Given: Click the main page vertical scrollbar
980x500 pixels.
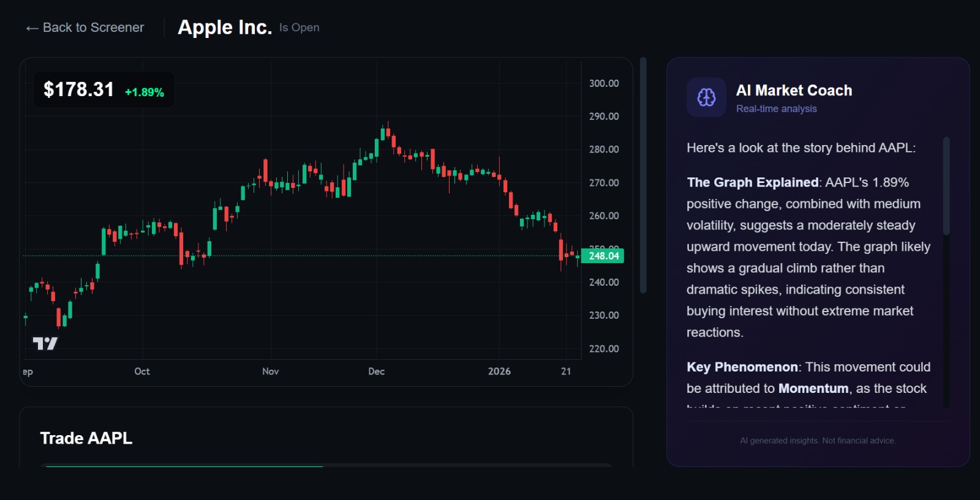Looking at the screenshot, I should (643, 176).
